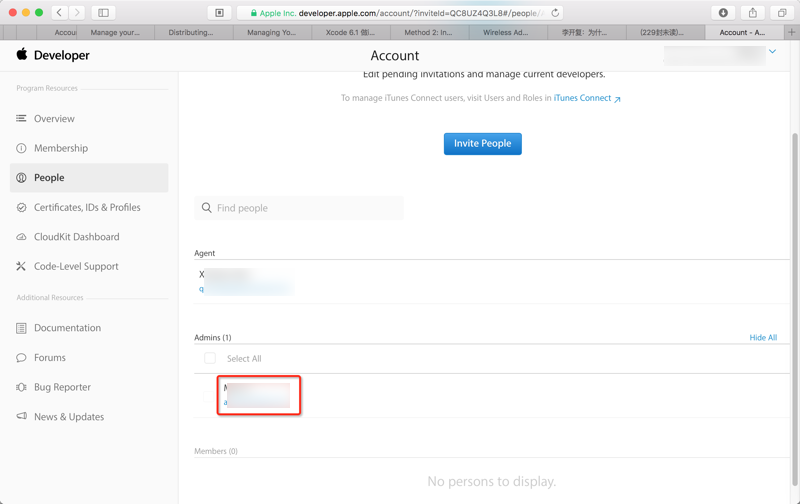Image resolution: width=800 pixels, height=504 pixels.
Task: Open Membership in the sidebar
Action: coord(61,148)
